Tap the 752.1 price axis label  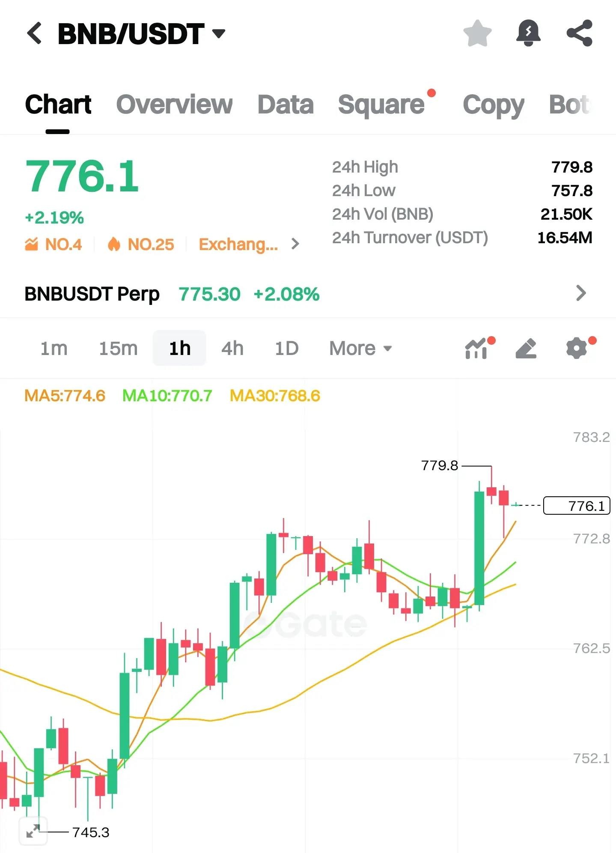[591, 758]
